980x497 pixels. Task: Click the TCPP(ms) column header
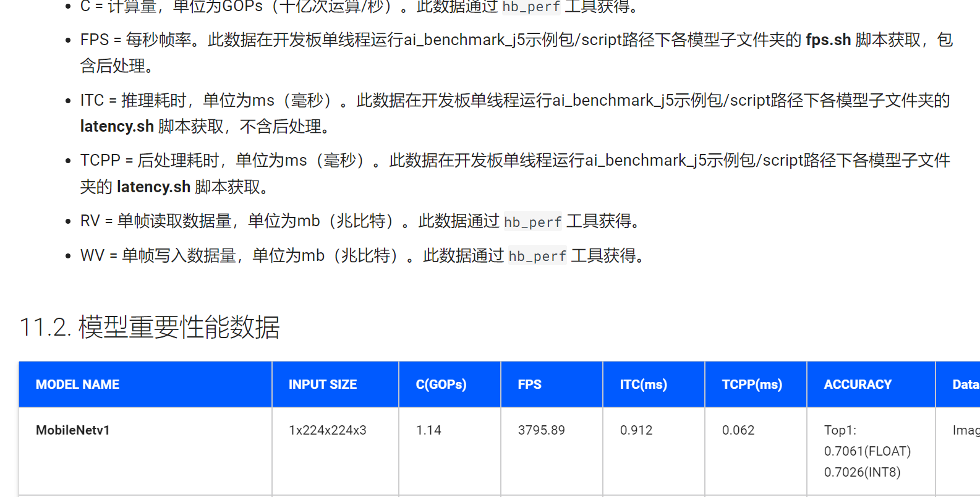pyautogui.click(x=752, y=384)
